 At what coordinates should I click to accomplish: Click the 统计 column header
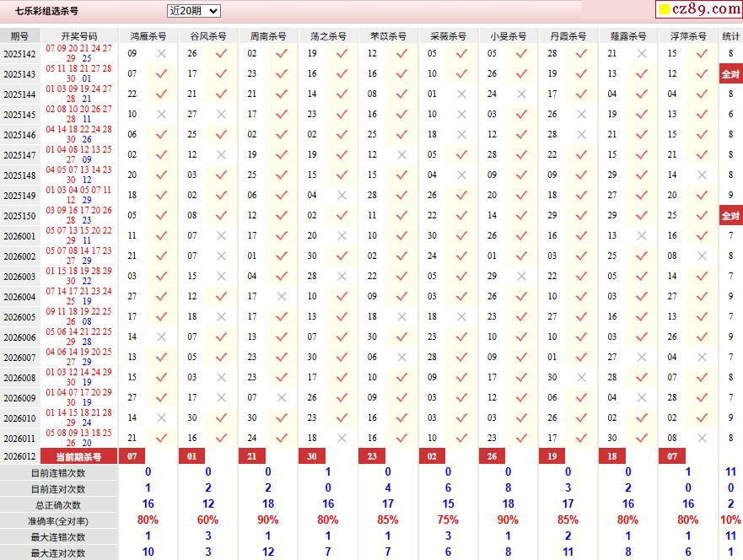pyautogui.click(x=730, y=36)
